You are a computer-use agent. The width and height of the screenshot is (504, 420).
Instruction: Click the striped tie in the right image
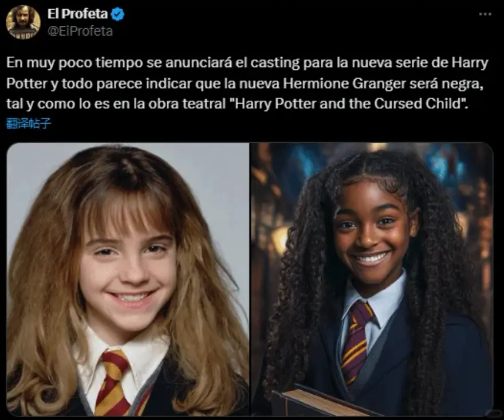[357, 342]
